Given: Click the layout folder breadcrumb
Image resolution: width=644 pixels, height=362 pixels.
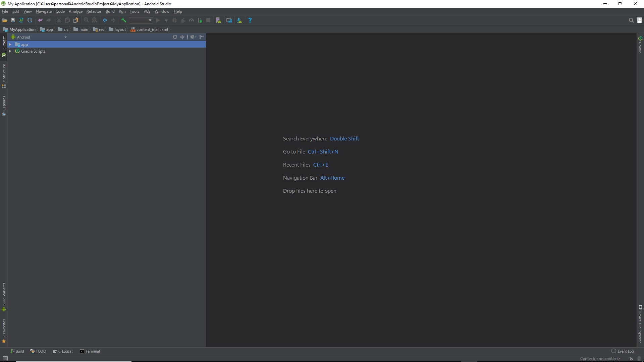Looking at the screenshot, I should tap(117, 29).
